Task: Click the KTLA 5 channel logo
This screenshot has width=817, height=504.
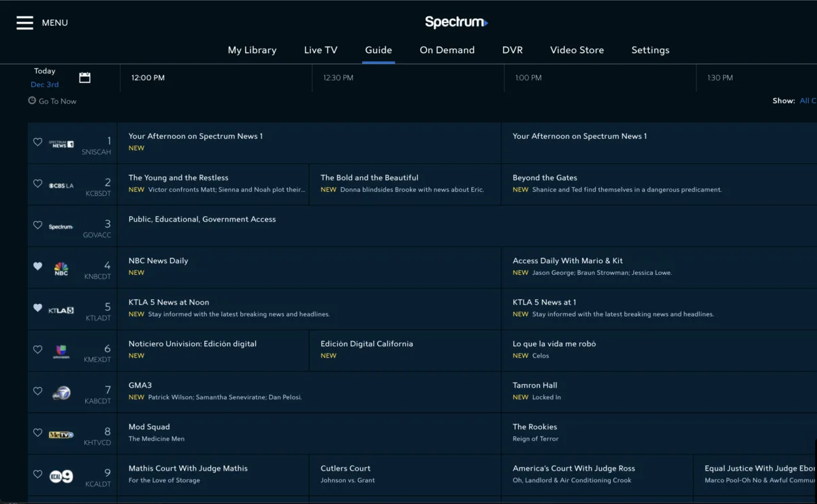Action: pyautogui.click(x=61, y=310)
